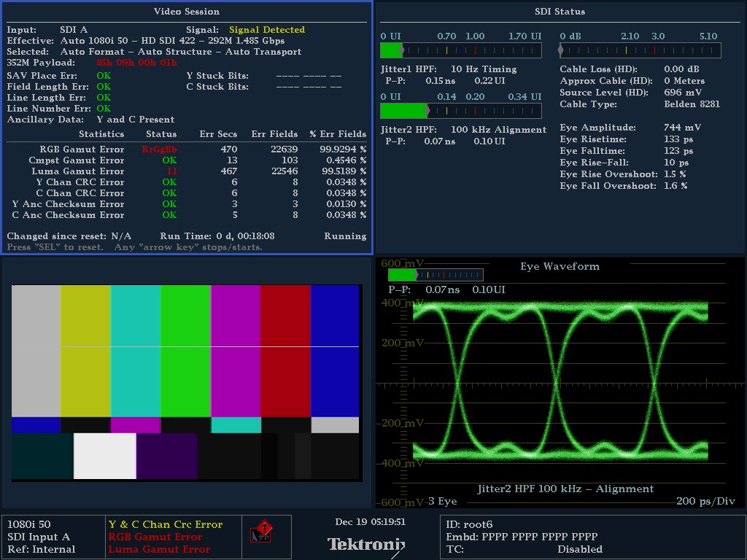Image resolution: width=747 pixels, height=560 pixels.
Task: Click 'Y Anc Checksum Error' row label
Action: 68,204
